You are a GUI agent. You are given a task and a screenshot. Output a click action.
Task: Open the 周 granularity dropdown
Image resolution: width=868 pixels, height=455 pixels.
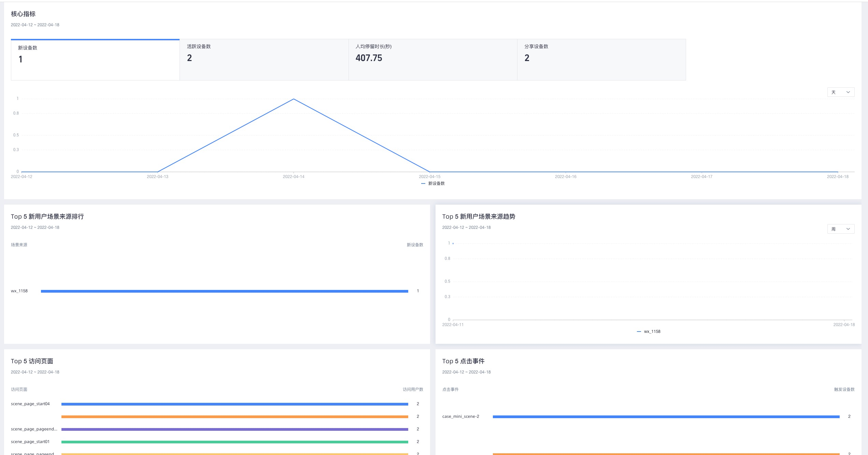[x=841, y=229]
